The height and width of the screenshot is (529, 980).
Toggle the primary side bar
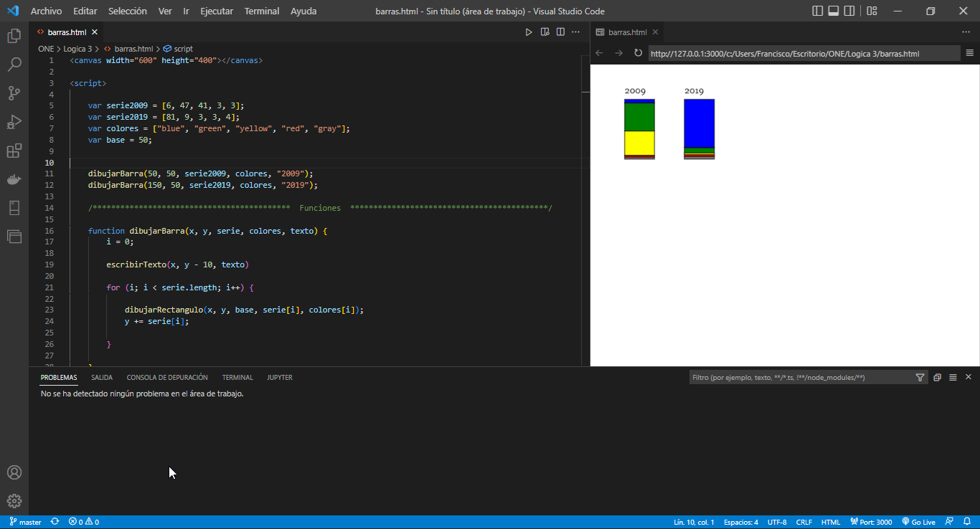coord(817,11)
